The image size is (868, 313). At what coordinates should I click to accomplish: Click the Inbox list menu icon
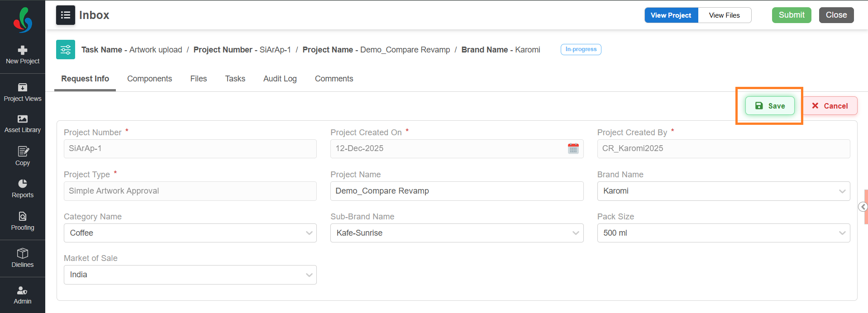click(66, 15)
